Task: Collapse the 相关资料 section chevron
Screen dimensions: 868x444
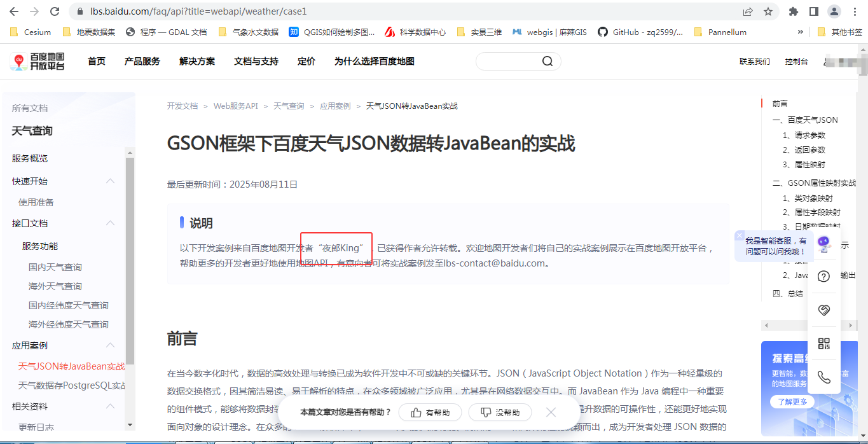Action: [x=110, y=406]
